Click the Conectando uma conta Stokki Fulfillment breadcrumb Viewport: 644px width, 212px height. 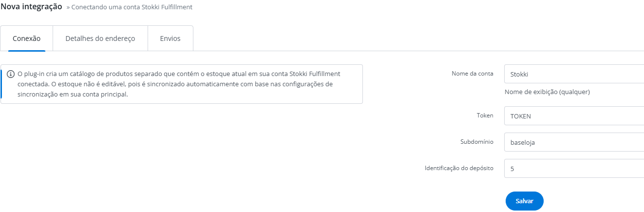(x=132, y=8)
